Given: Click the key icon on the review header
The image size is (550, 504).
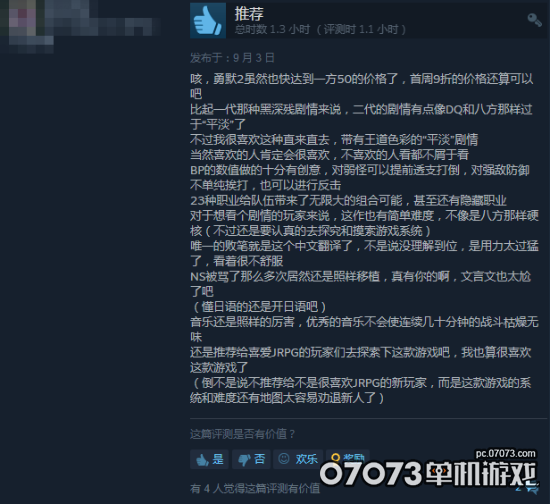Looking at the screenshot, I should [535, 20].
